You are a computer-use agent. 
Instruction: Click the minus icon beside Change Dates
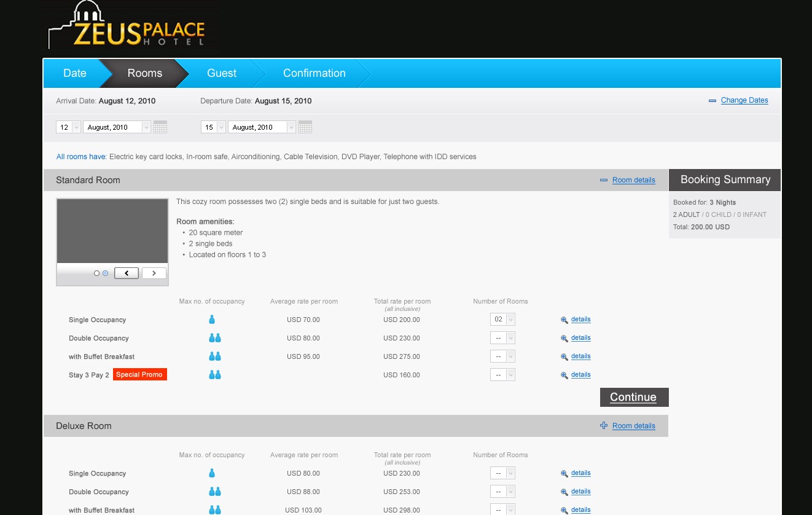click(712, 101)
